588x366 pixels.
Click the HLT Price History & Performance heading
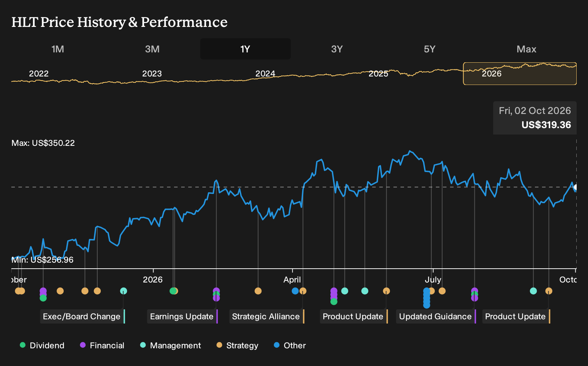pos(120,22)
